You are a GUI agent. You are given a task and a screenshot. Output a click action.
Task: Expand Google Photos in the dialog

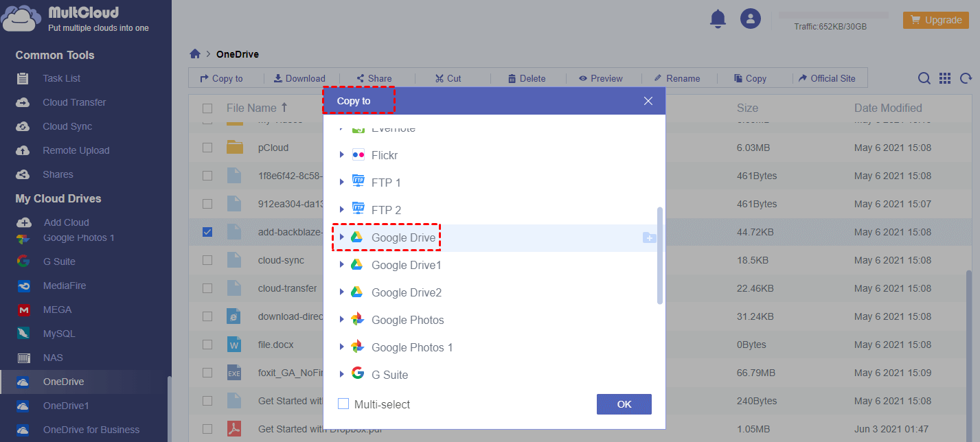tap(341, 320)
